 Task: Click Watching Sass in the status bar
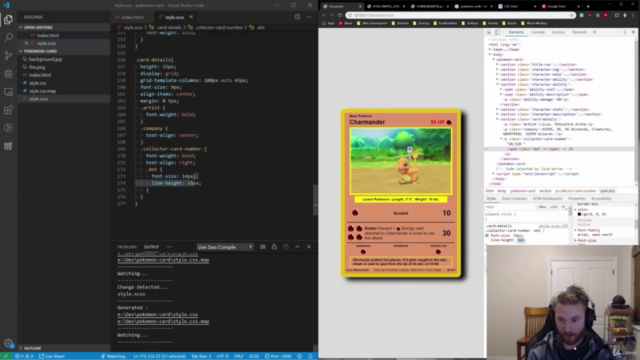pos(114,356)
